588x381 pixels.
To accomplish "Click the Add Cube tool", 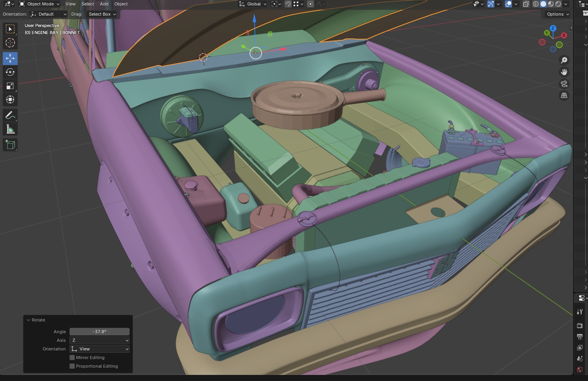I will point(10,145).
